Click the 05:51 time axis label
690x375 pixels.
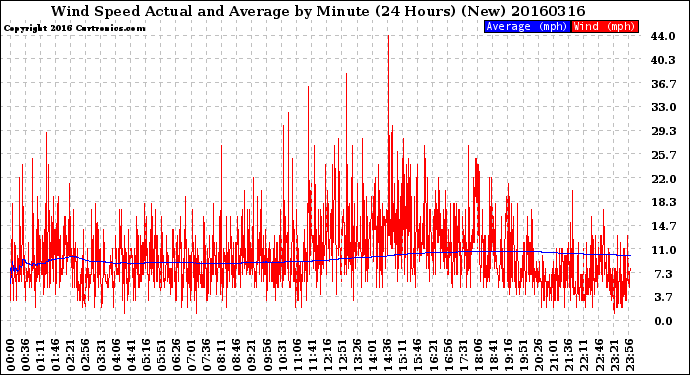click(161, 355)
